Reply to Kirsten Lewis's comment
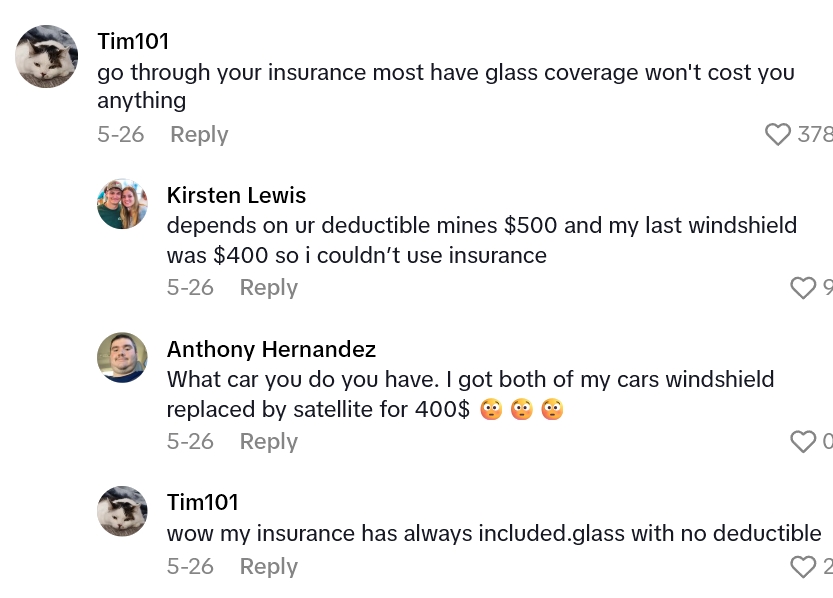This screenshot has width=833, height=598. click(268, 287)
